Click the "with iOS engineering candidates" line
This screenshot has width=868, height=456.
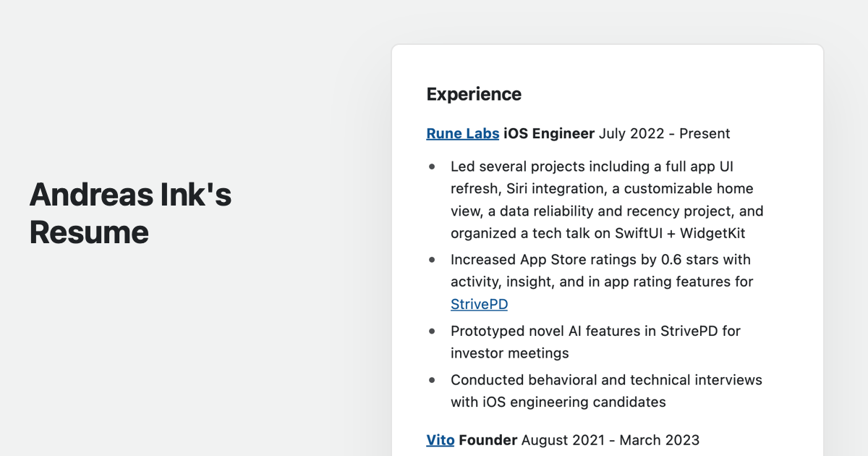click(x=558, y=402)
